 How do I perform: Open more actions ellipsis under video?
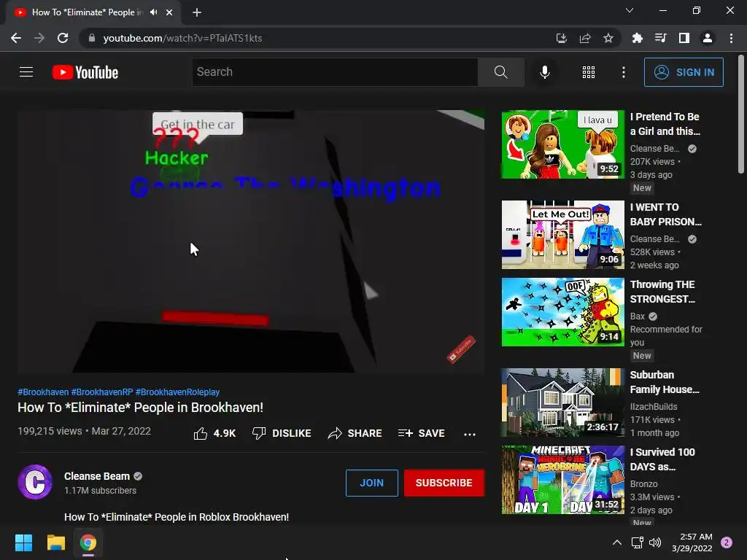pos(469,434)
